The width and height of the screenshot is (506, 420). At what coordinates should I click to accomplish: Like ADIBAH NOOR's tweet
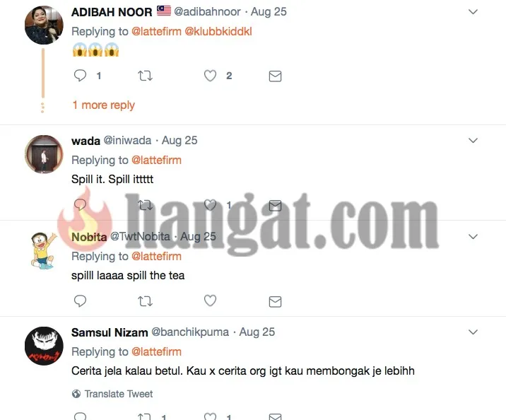pyautogui.click(x=210, y=76)
